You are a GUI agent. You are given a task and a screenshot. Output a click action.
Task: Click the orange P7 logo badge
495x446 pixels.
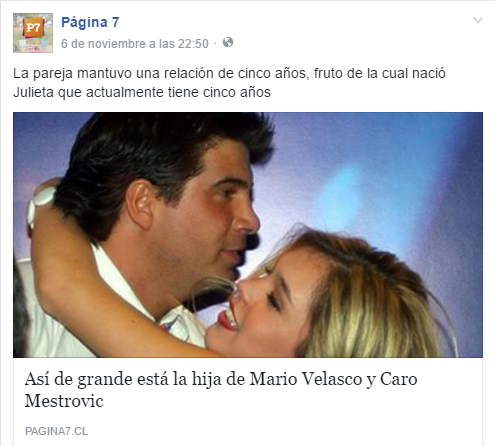tap(33, 28)
